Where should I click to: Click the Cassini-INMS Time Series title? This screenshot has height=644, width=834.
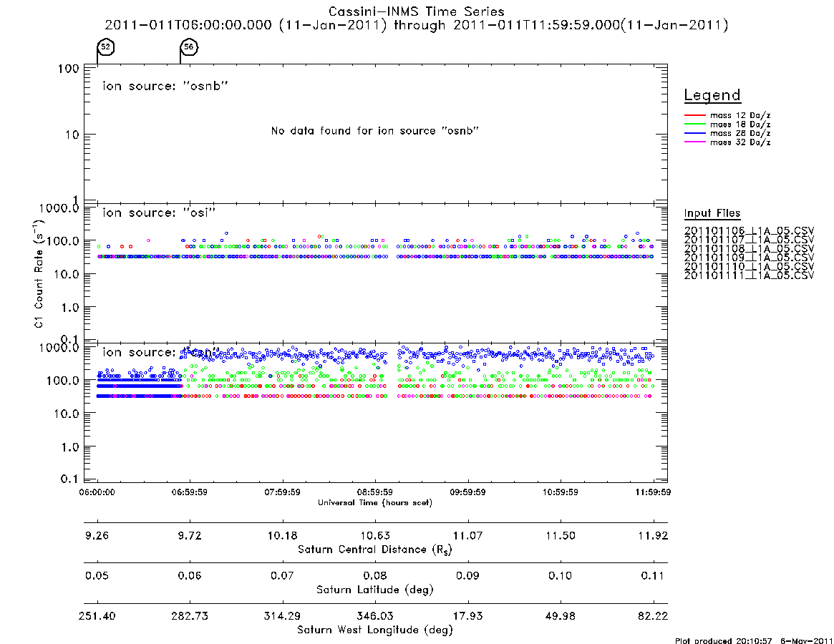417,11
